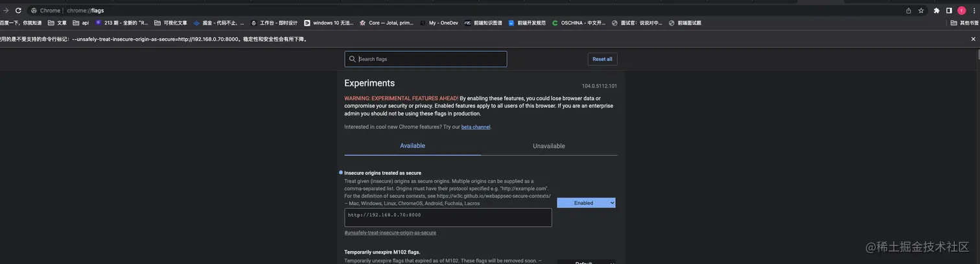Click the Experiments heading
The width and height of the screenshot is (980, 264).
click(369, 83)
